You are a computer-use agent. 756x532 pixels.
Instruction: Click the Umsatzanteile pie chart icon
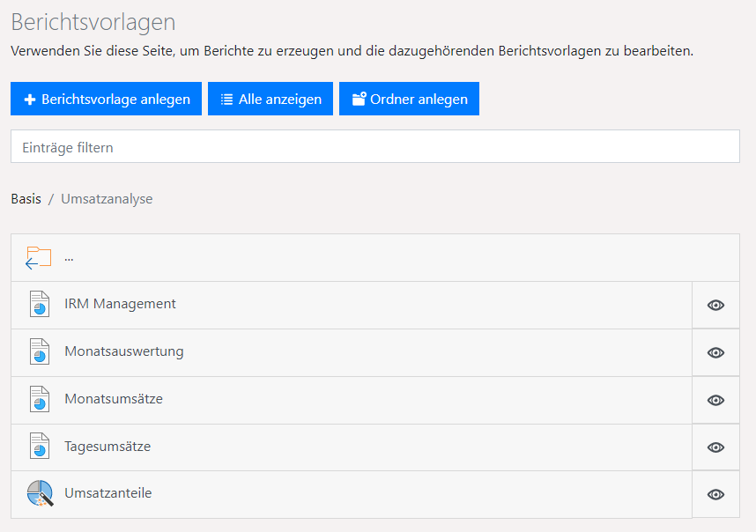[39, 494]
